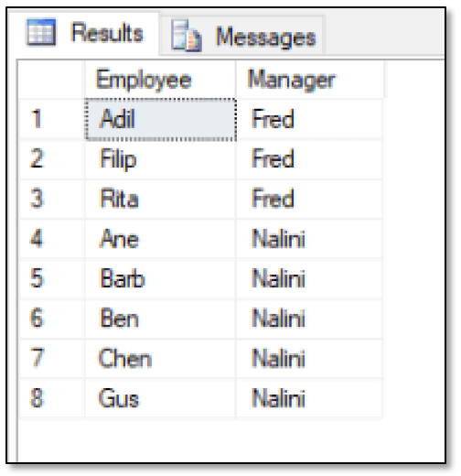Select Fred manager cell in row 2
The width and height of the screenshot is (461, 476).
(x=309, y=159)
